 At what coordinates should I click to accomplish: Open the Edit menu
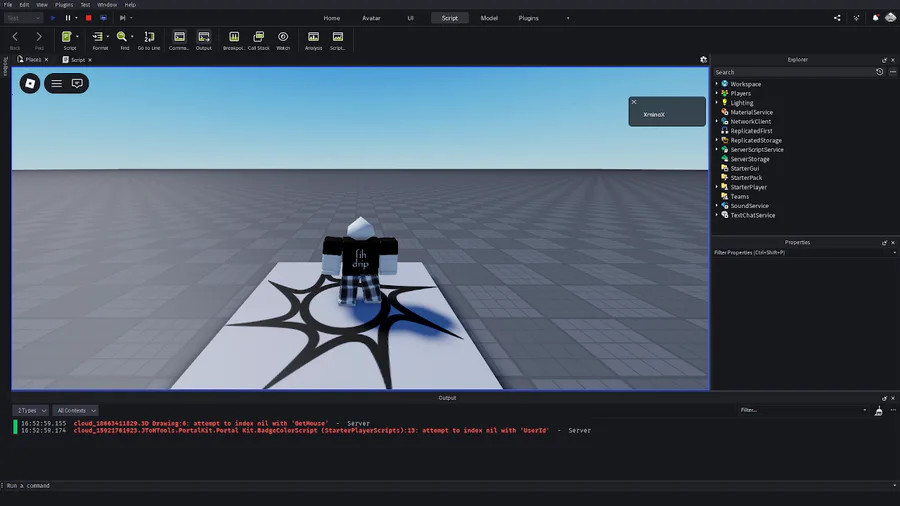click(x=24, y=5)
